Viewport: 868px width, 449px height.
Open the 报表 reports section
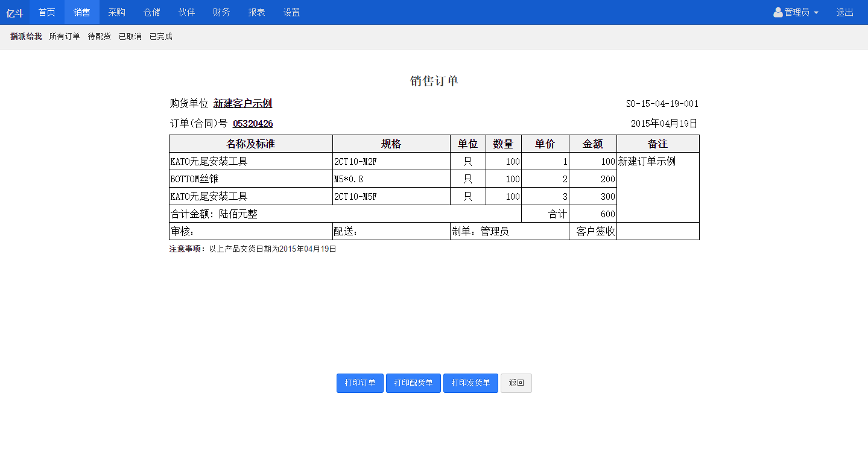[x=256, y=12]
